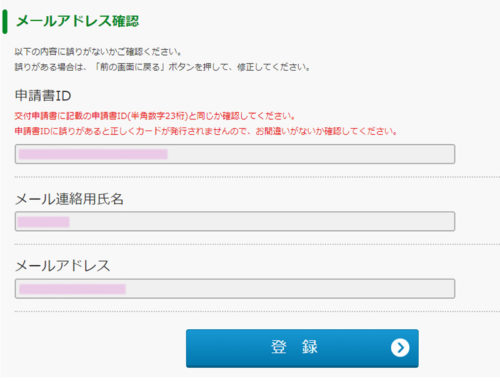The image size is (500, 381).
Task: Select the masked value in 申請書ID field
Action: tap(93, 154)
